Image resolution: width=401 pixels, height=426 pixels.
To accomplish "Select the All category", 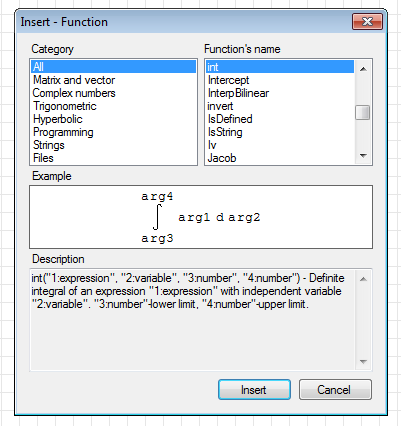I will [x=113, y=67].
